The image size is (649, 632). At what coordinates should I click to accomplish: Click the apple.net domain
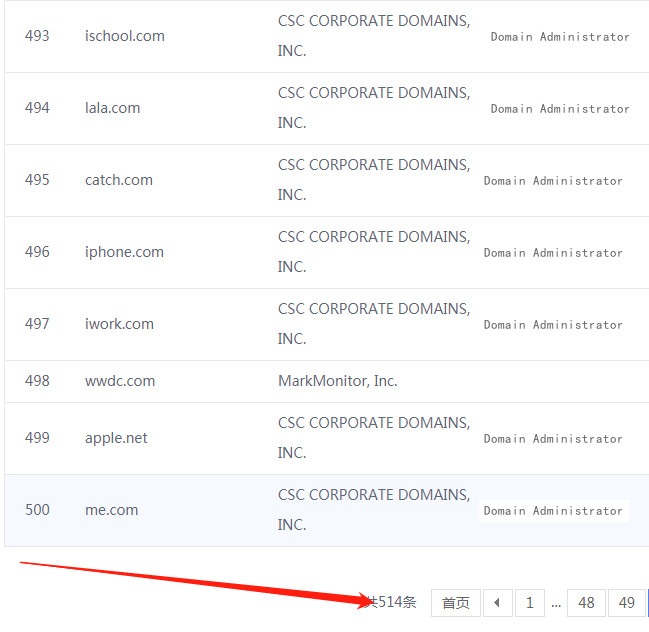coord(116,438)
